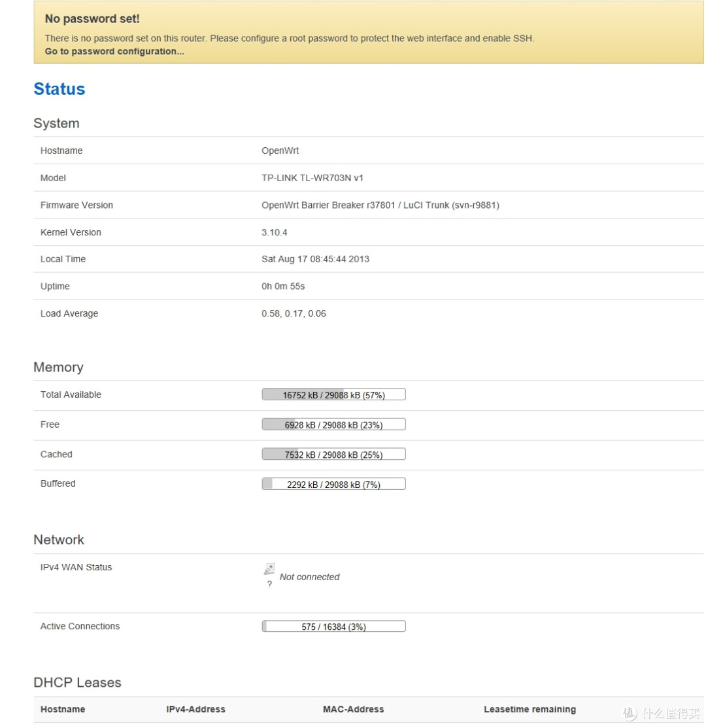Click the Network section heading
706x728 pixels.
point(58,540)
